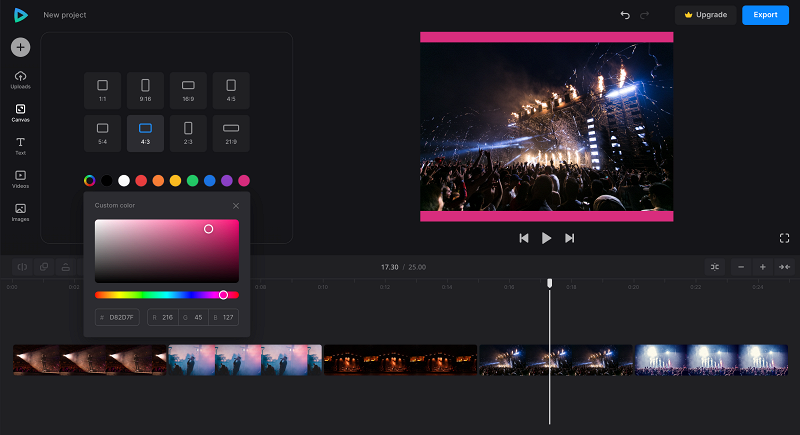Select the 2:3 aspect ratio
800x435 pixels.
188,133
